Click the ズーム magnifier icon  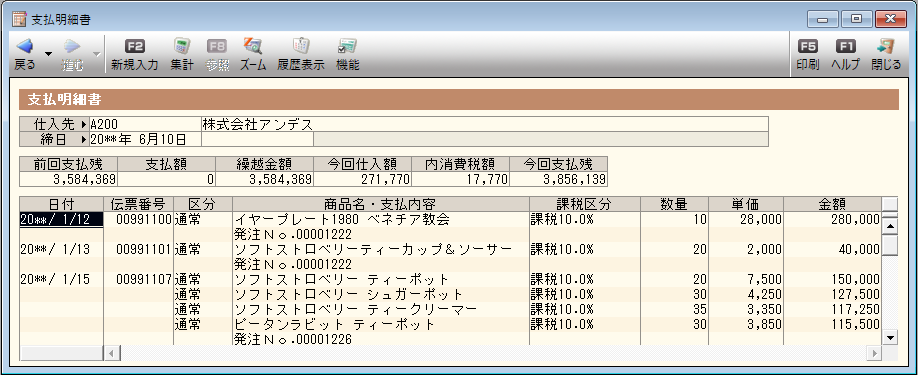(252, 46)
